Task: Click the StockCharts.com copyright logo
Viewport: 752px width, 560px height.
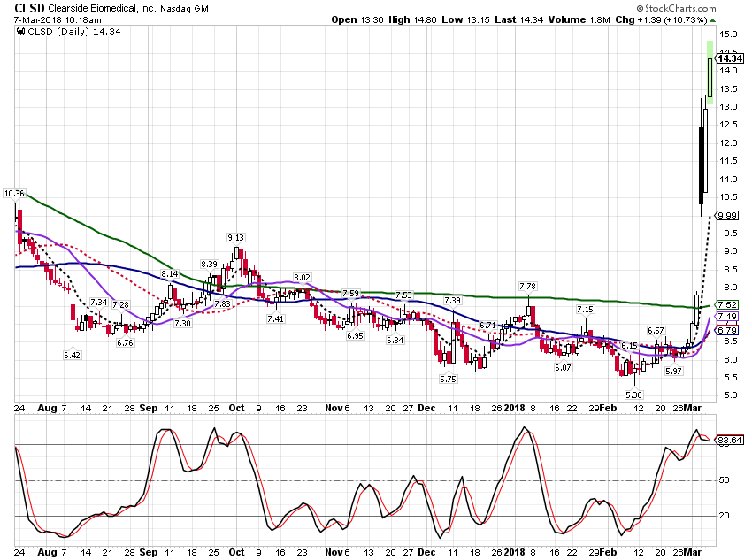Action: [x=676, y=8]
